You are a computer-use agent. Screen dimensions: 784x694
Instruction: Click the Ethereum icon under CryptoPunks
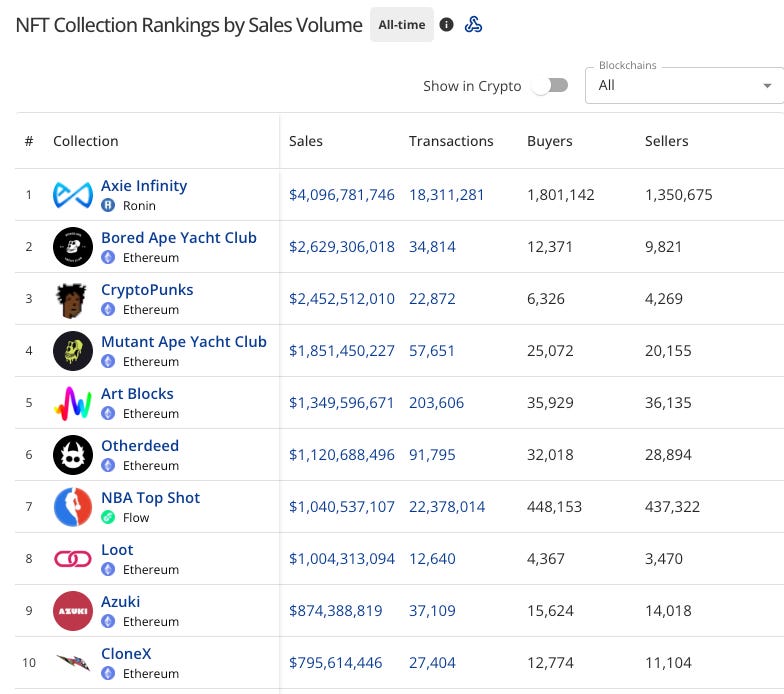click(x=108, y=310)
